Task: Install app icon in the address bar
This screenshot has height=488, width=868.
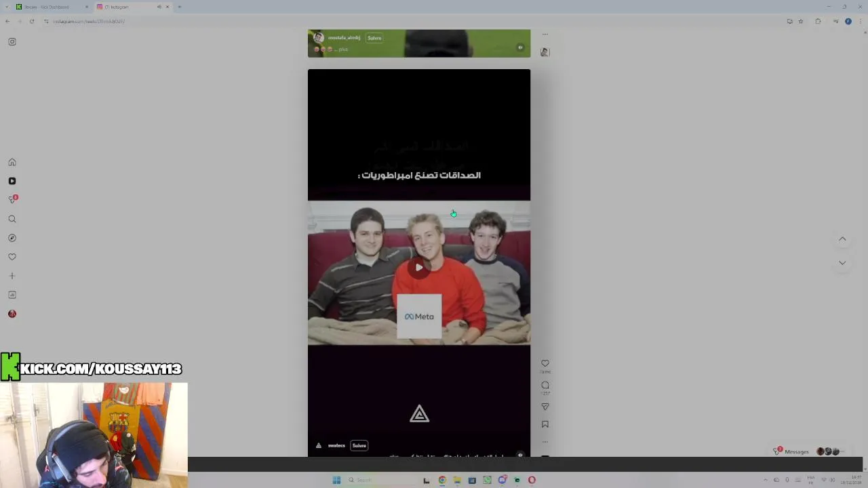Action: click(x=789, y=21)
